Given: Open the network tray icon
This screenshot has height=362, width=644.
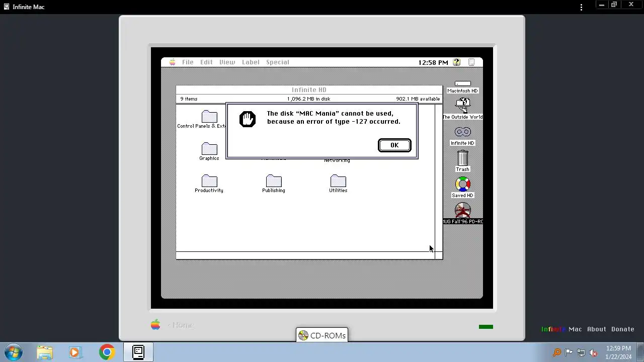Looking at the screenshot, I should [x=581, y=352].
